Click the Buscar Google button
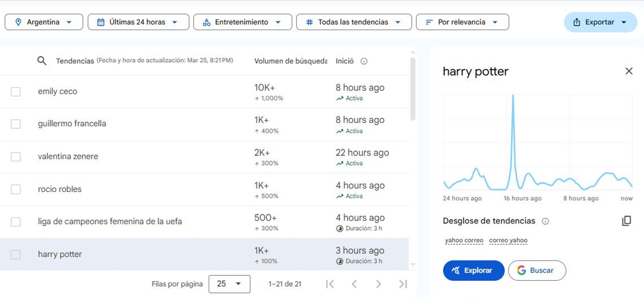Screen dimensions: 644x297 (537, 271)
